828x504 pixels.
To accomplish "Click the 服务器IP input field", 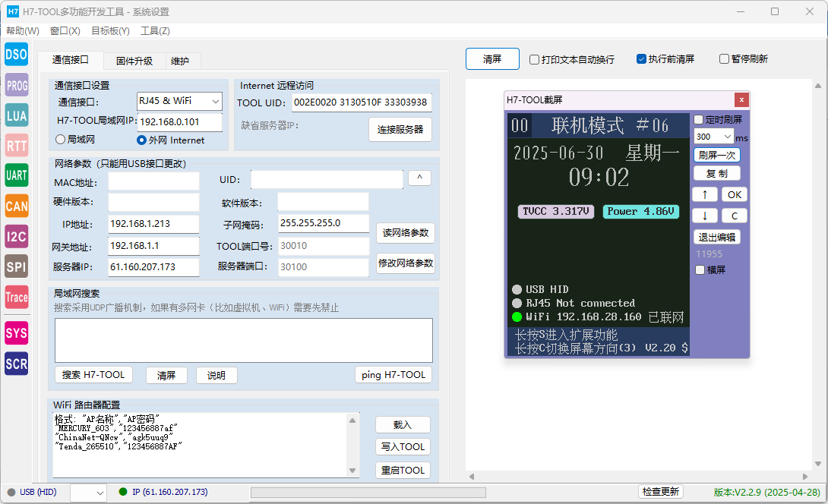I will pyautogui.click(x=153, y=267).
